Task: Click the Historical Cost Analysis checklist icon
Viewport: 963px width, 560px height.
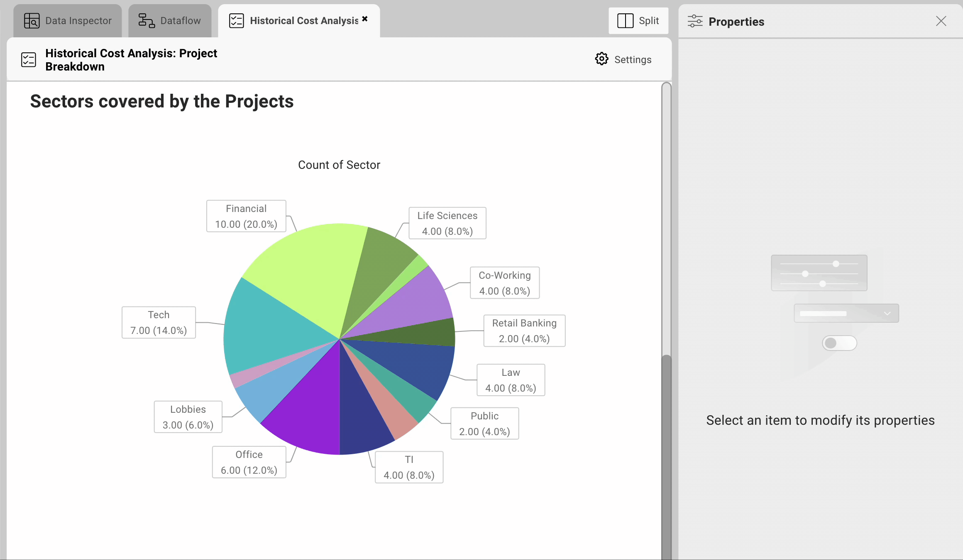Action: click(x=237, y=21)
